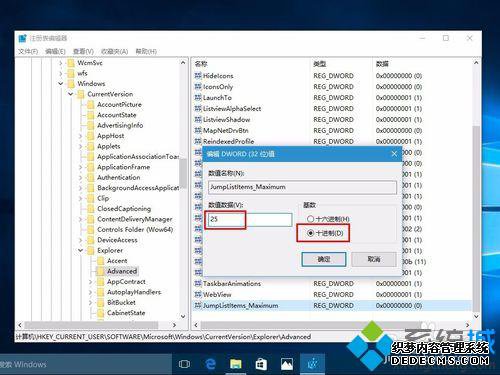Open the Photos app from the taskbar
The width and height of the screenshot is (500, 375).
click(x=287, y=364)
